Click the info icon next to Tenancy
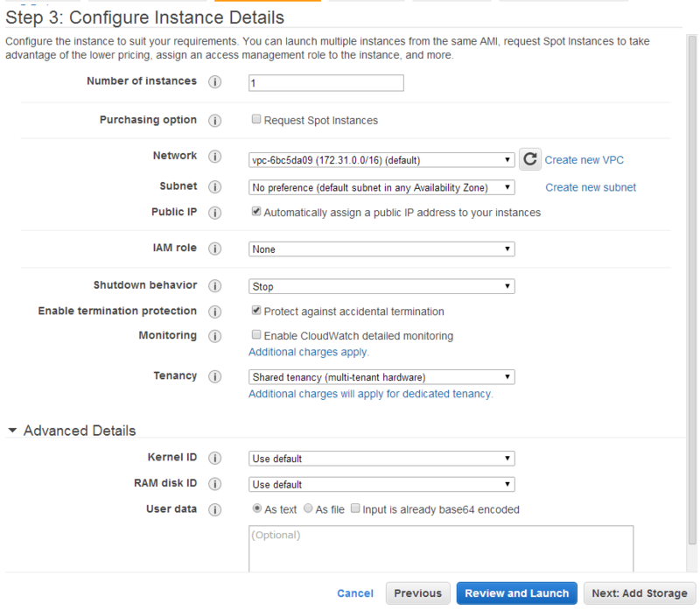Image resolution: width=700 pixels, height=610 pixels. 215,377
